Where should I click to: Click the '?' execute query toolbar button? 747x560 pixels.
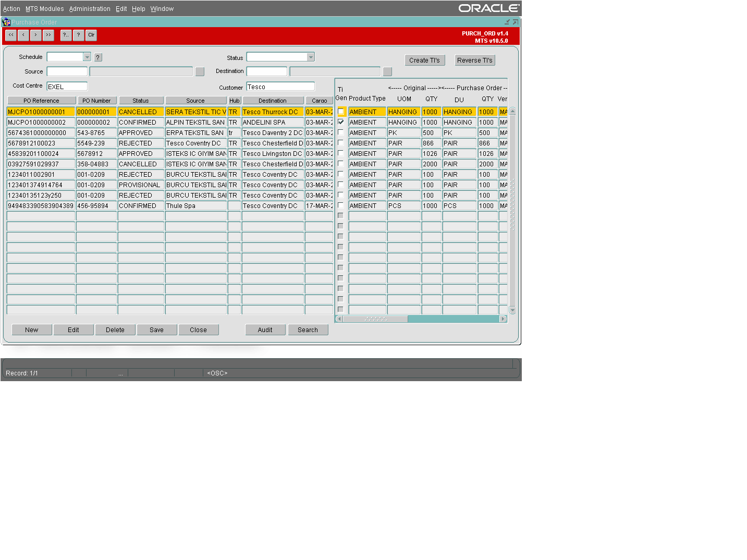tap(78, 35)
